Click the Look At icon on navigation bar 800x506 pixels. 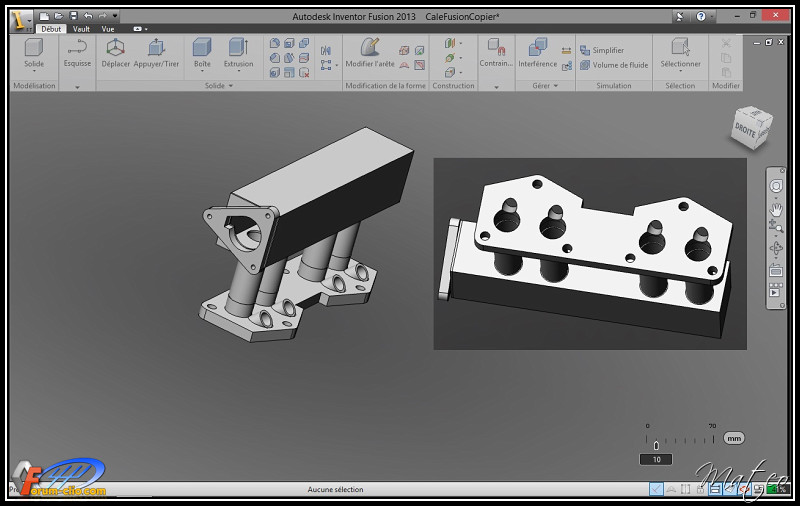pyautogui.click(x=776, y=270)
